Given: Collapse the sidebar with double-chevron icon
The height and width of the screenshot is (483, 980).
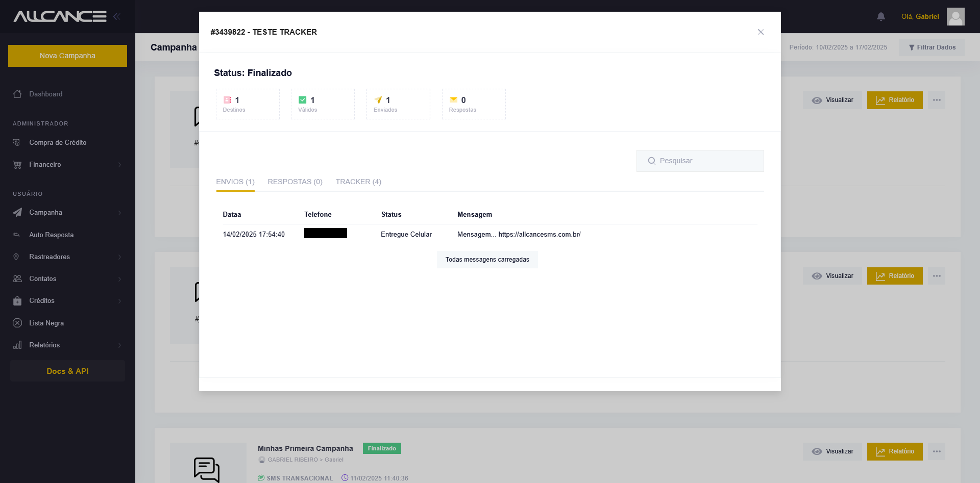Looking at the screenshot, I should 117,16.
